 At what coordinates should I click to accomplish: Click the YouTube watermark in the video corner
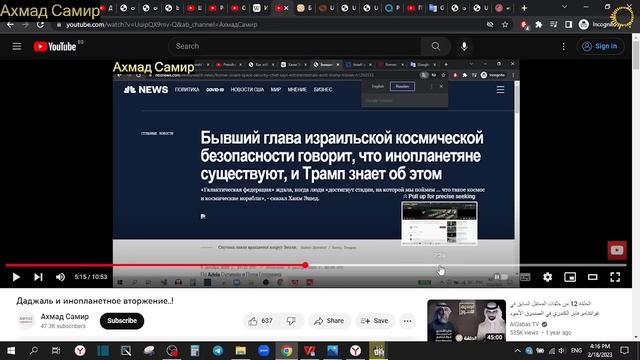616,250
